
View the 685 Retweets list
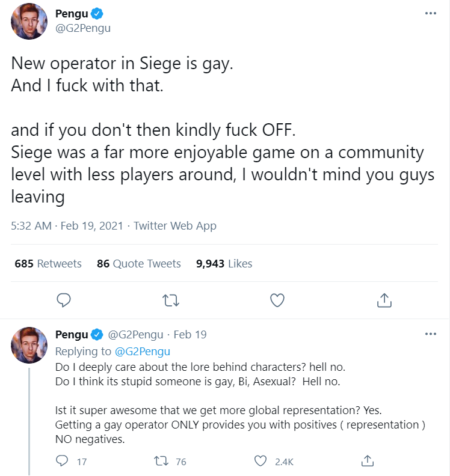(x=48, y=263)
